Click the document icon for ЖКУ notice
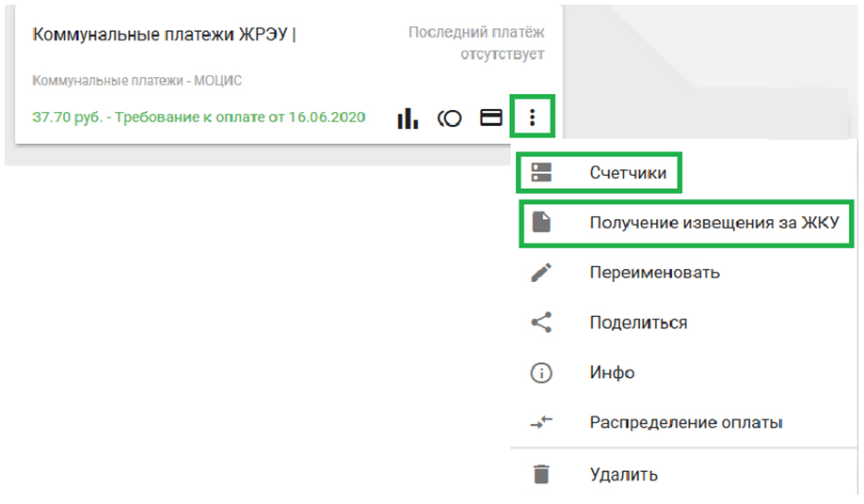 541,223
